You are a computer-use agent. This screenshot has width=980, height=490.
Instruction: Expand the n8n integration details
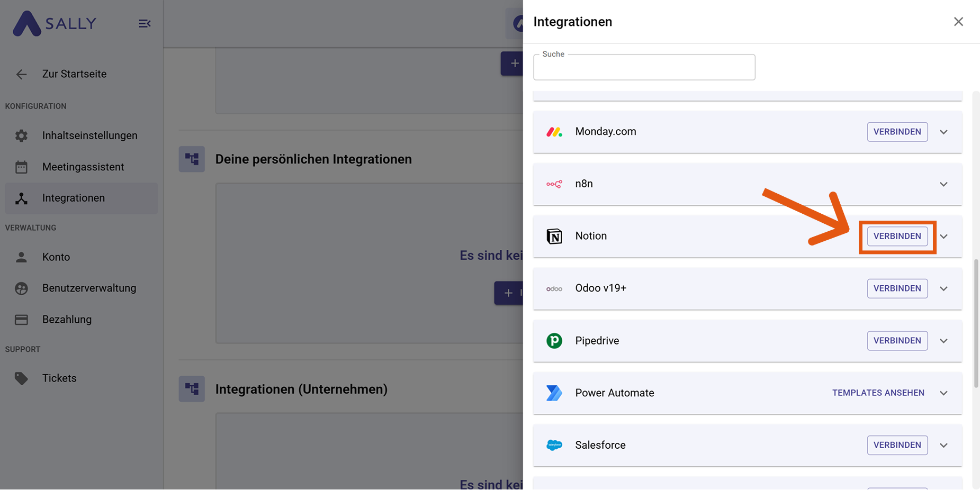[x=943, y=184]
